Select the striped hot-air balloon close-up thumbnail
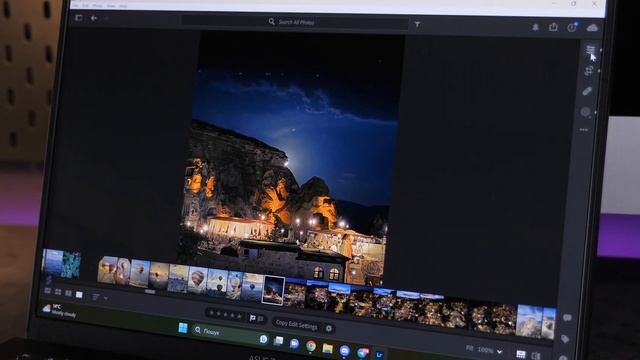The height and width of the screenshot is (360, 640). tap(198, 280)
